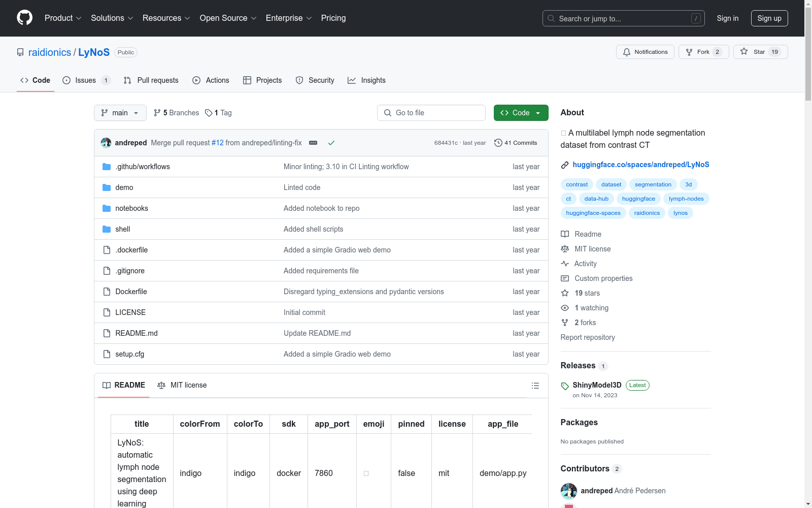Expand the Resources menu
Screen dimensions: 812x508
tap(166, 18)
